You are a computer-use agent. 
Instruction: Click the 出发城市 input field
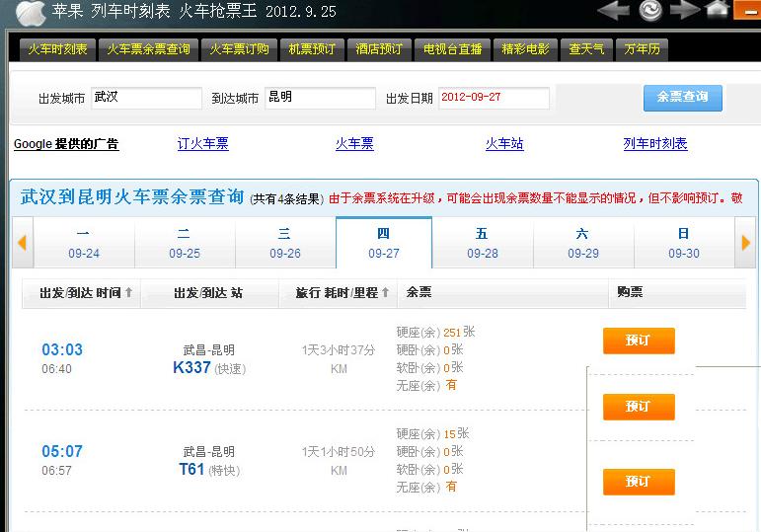[x=146, y=98]
